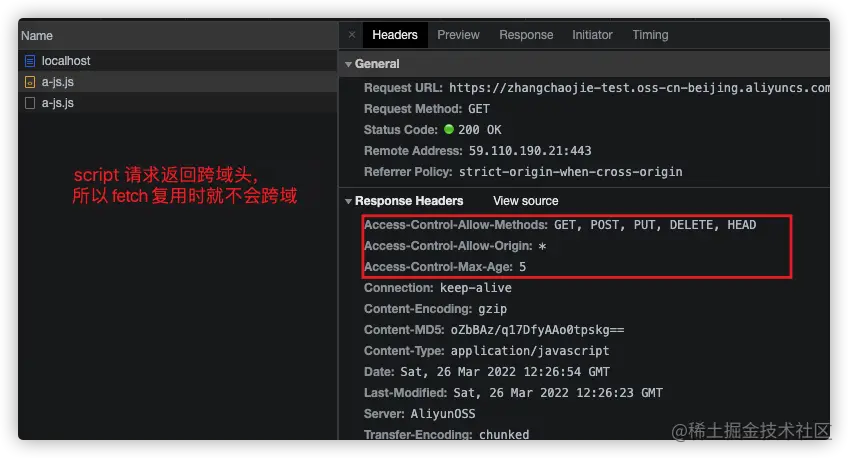848x458 pixels.
Task: Click the Content-MD5 hash value
Action: (x=537, y=330)
